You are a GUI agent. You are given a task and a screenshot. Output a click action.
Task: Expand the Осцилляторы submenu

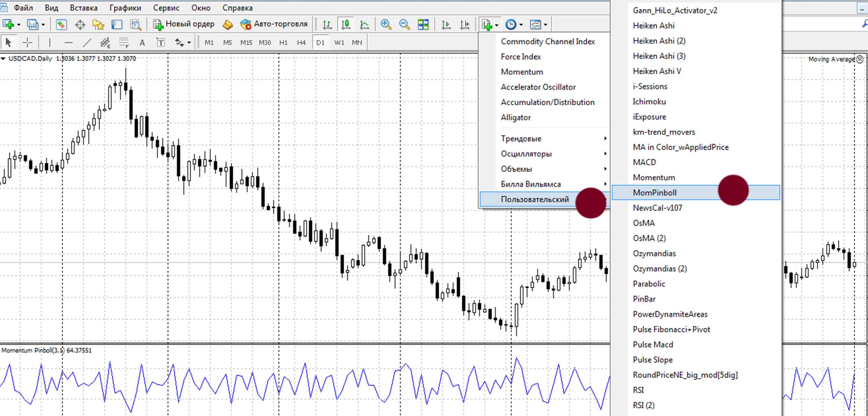point(544,153)
